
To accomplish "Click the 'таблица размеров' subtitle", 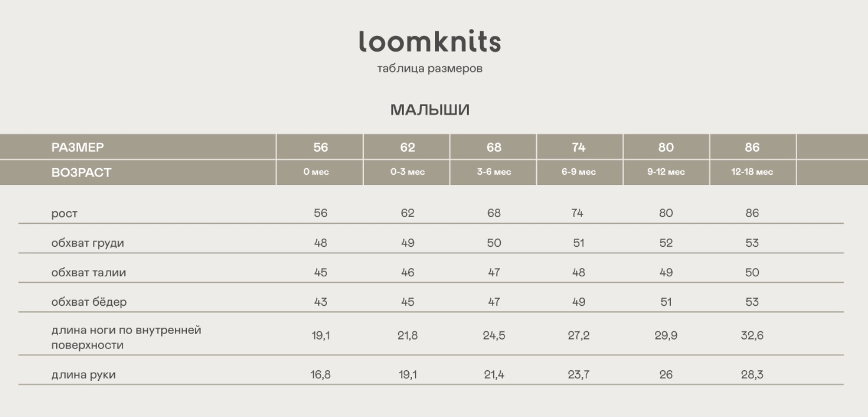I will tap(430, 68).
